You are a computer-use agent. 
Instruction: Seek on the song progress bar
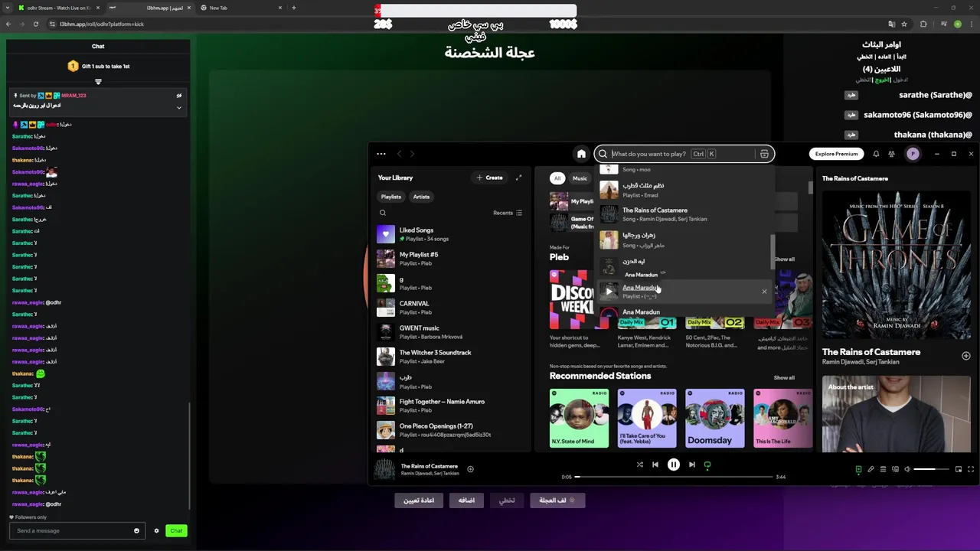pyautogui.click(x=674, y=477)
